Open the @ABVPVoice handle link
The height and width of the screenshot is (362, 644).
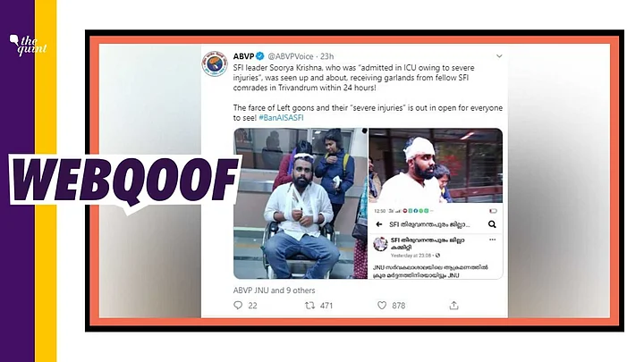click(x=291, y=56)
